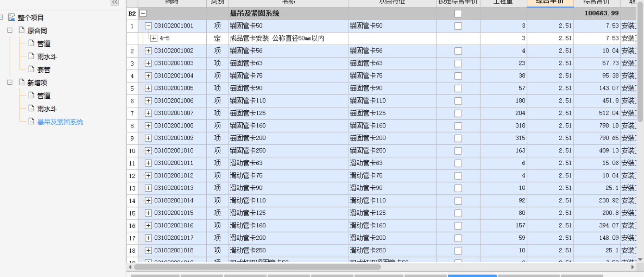Select total price cell 512.04

597,113
